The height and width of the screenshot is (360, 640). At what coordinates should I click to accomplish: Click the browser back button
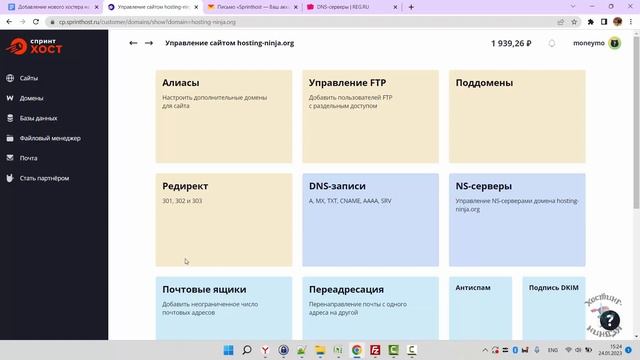pos(9,22)
